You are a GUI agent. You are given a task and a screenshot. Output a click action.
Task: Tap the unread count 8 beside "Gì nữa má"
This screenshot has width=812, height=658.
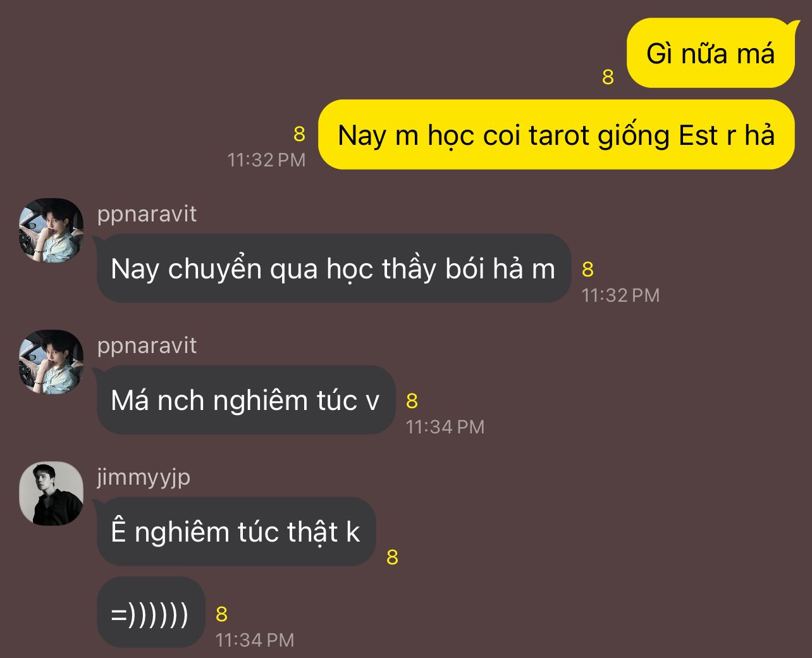[608, 77]
